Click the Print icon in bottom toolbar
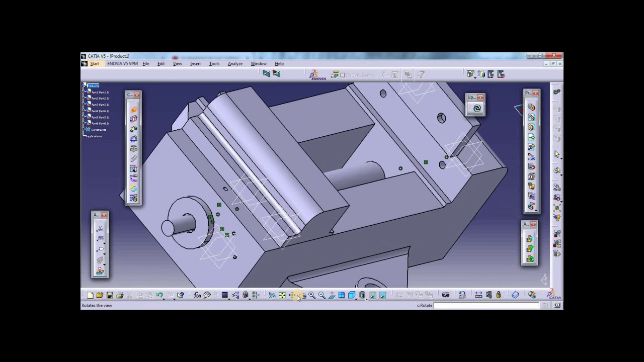 pos(120,295)
